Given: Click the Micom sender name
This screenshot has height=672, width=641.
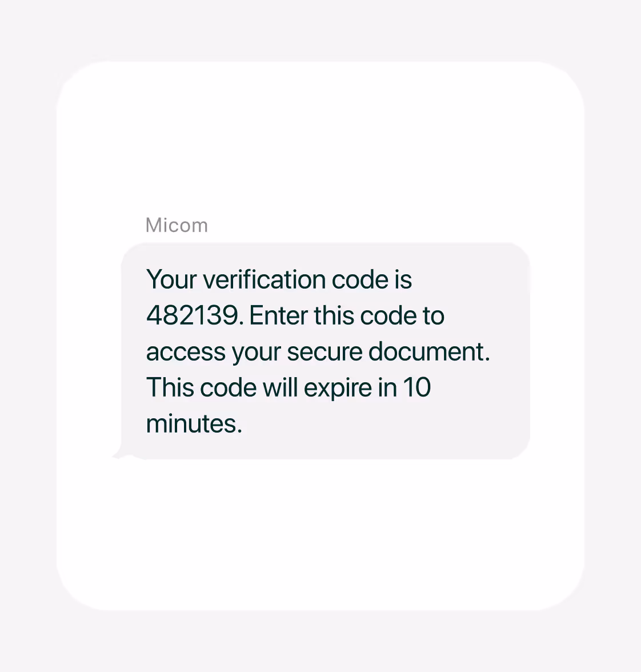Looking at the screenshot, I should 177,225.
